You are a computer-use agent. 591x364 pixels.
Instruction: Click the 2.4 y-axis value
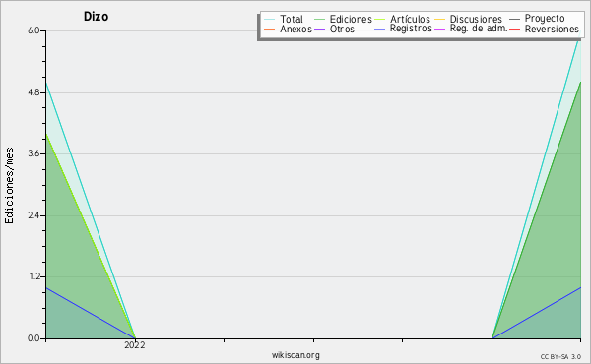pyautogui.click(x=33, y=215)
